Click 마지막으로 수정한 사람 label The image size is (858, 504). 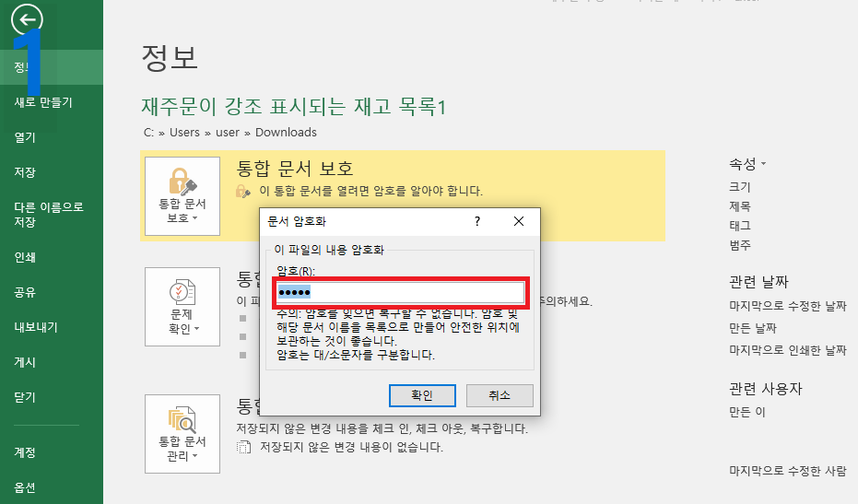click(x=787, y=471)
